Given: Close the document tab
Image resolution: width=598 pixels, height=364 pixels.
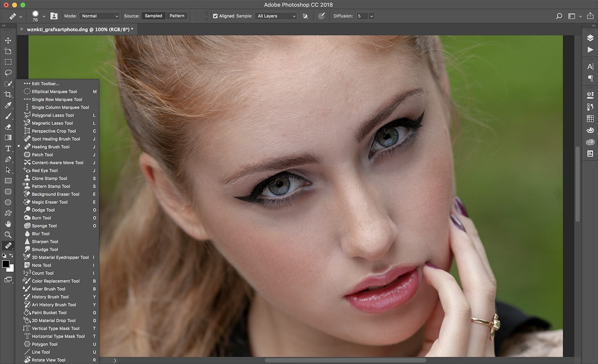Looking at the screenshot, I should tap(22, 29).
